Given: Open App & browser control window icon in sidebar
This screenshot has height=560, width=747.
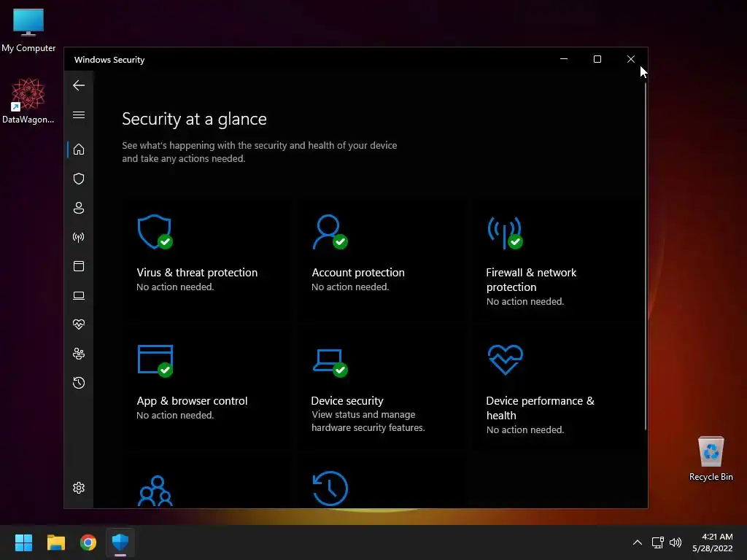Looking at the screenshot, I should [x=79, y=266].
